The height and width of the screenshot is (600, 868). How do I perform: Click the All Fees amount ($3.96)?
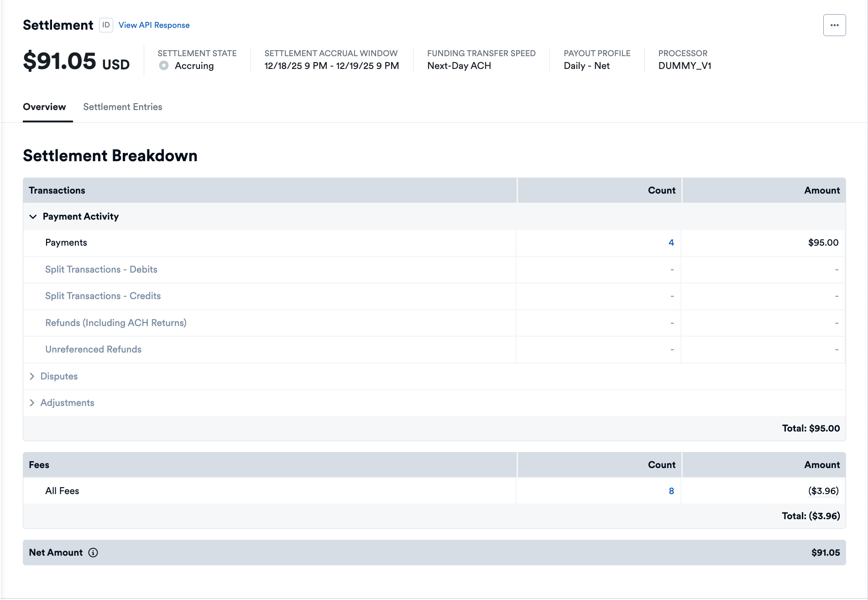tap(823, 491)
